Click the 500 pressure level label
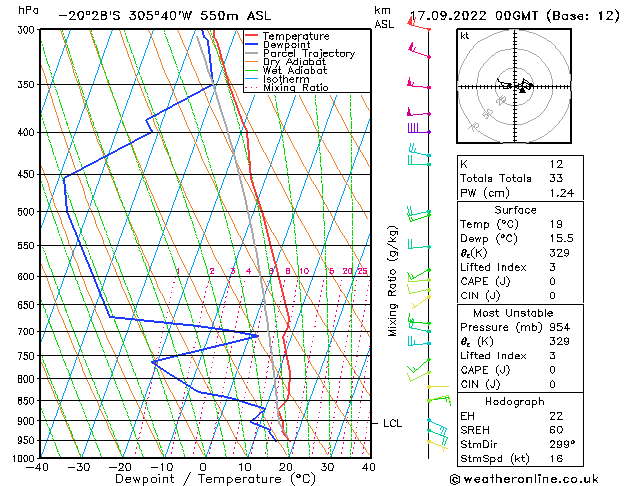 coord(28,212)
